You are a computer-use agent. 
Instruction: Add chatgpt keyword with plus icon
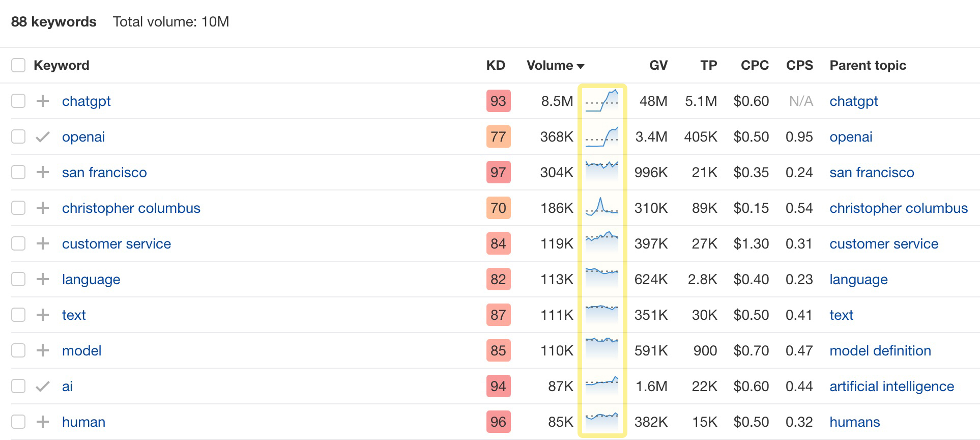(x=43, y=101)
